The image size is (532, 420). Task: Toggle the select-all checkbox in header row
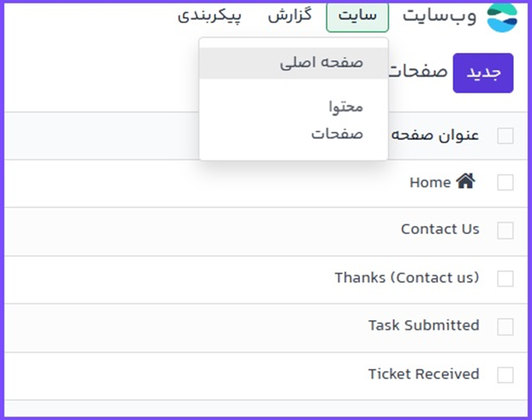(506, 135)
